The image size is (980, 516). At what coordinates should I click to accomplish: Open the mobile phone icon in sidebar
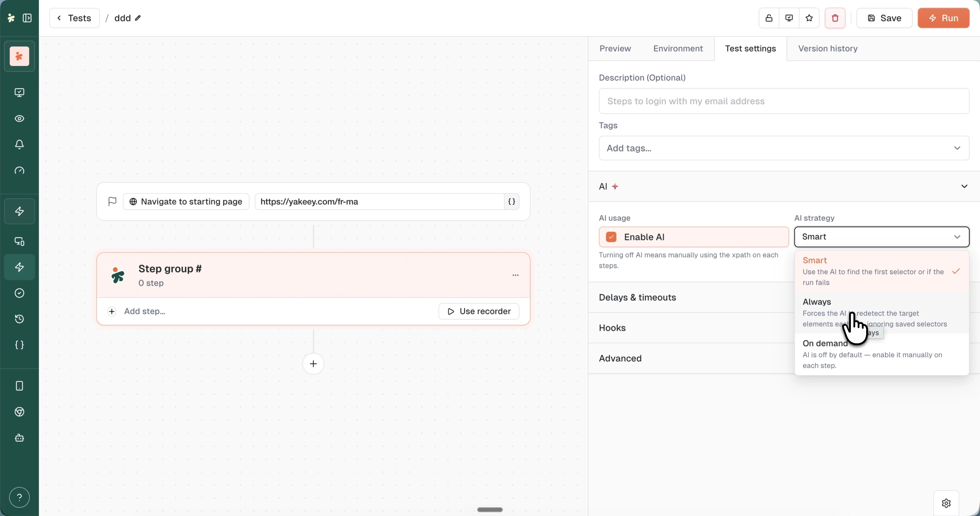pyautogui.click(x=19, y=386)
